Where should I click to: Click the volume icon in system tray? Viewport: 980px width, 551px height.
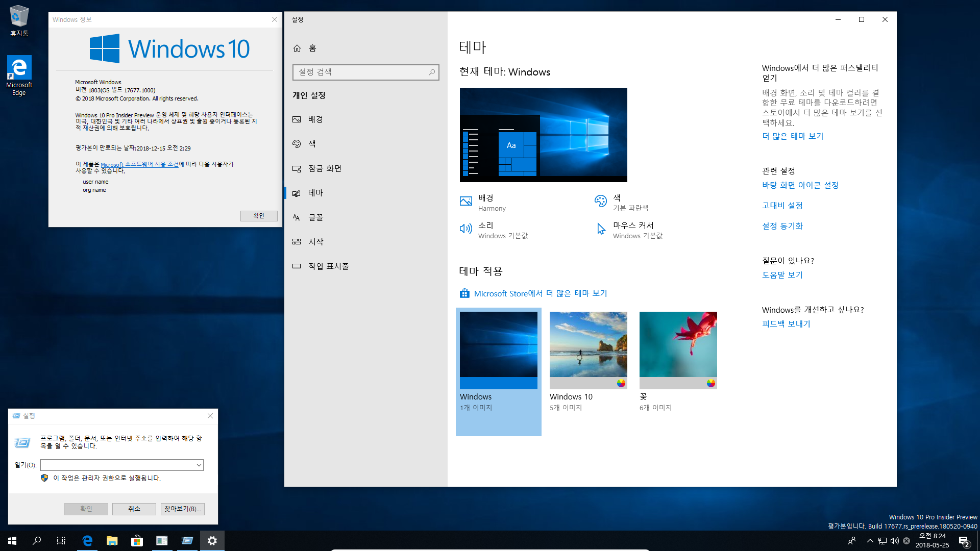coord(895,541)
